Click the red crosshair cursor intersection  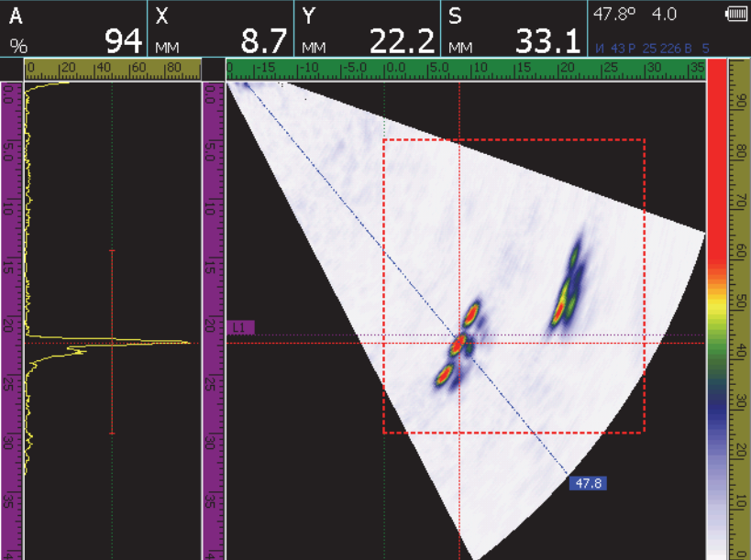459,343
